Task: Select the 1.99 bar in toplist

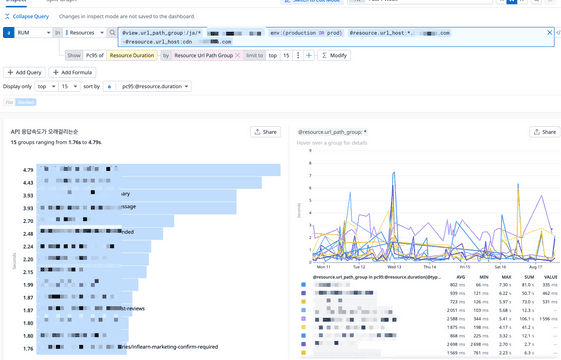Action: pos(87,285)
